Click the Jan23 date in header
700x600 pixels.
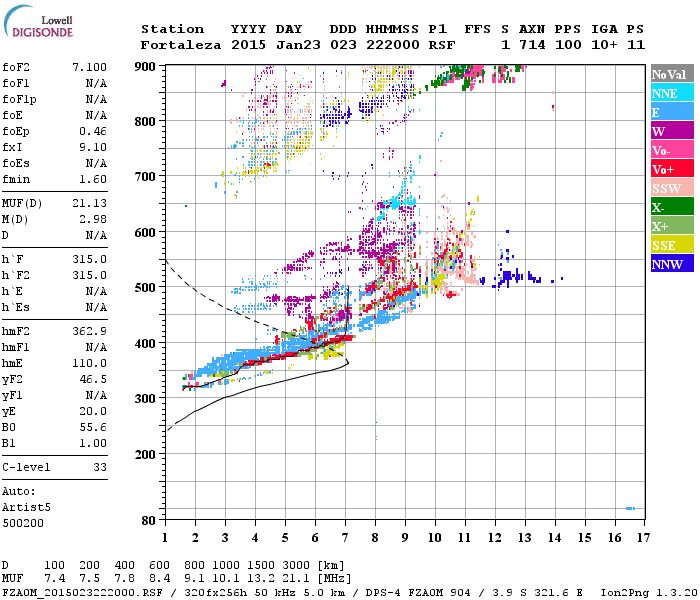pos(298,45)
